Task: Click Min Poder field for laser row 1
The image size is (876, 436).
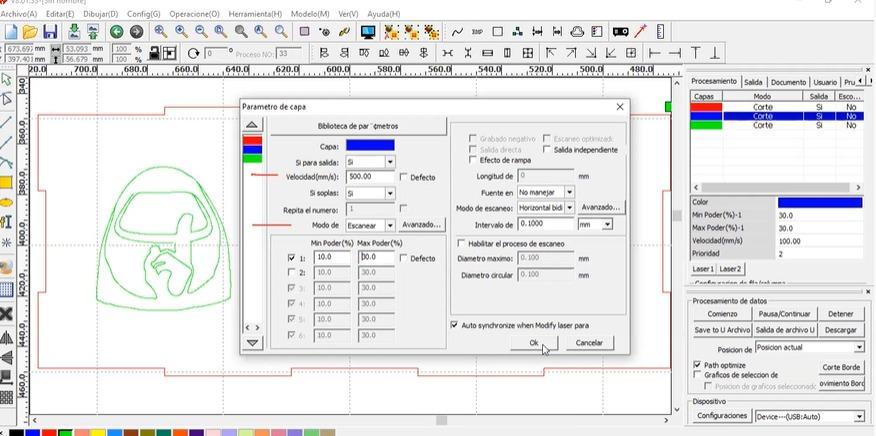Action: [332, 258]
